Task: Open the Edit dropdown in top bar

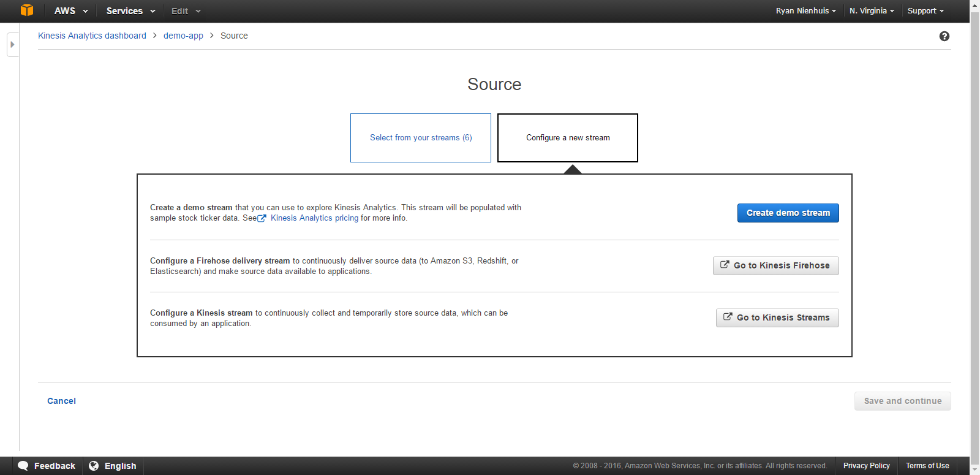Action: coord(186,11)
